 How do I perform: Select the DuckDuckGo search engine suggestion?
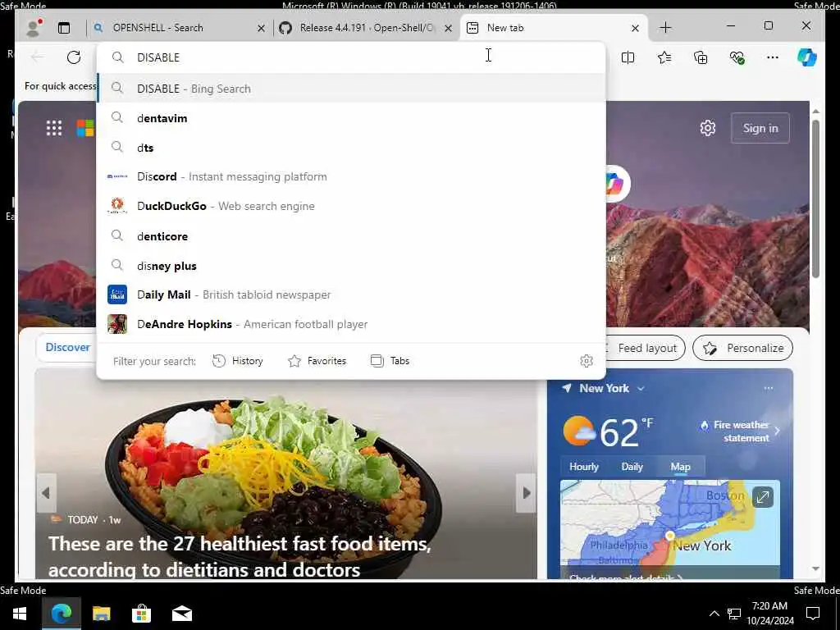(x=351, y=206)
